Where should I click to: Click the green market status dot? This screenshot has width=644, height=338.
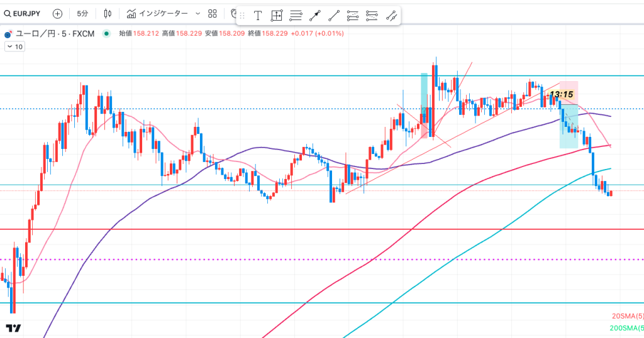click(x=106, y=33)
